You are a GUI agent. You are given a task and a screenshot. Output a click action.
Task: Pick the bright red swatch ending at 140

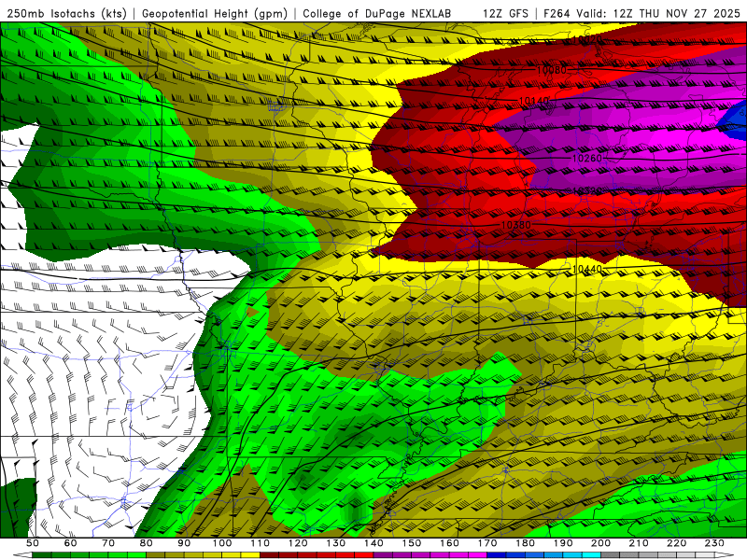(364, 555)
